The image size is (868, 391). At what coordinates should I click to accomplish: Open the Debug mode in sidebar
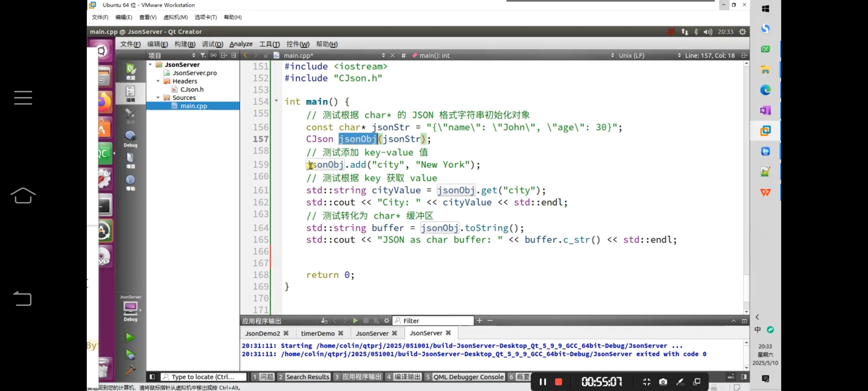(x=130, y=139)
